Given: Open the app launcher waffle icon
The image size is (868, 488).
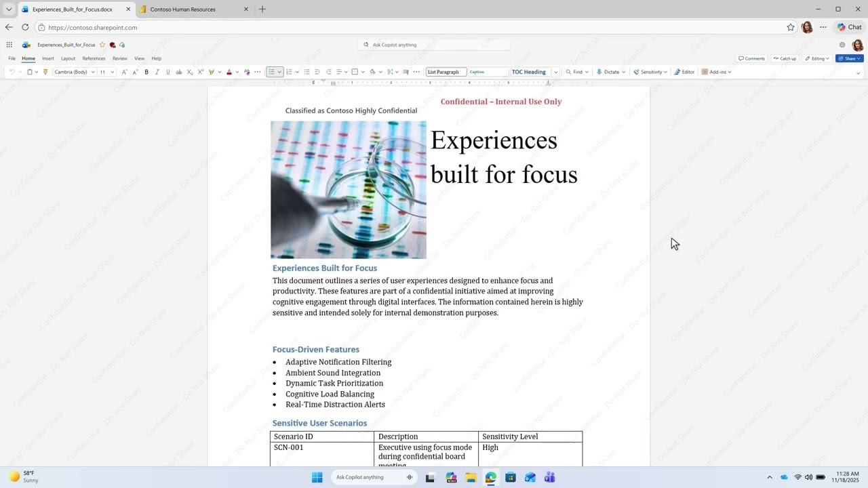Looking at the screenshot, I should tap(9, 45).
